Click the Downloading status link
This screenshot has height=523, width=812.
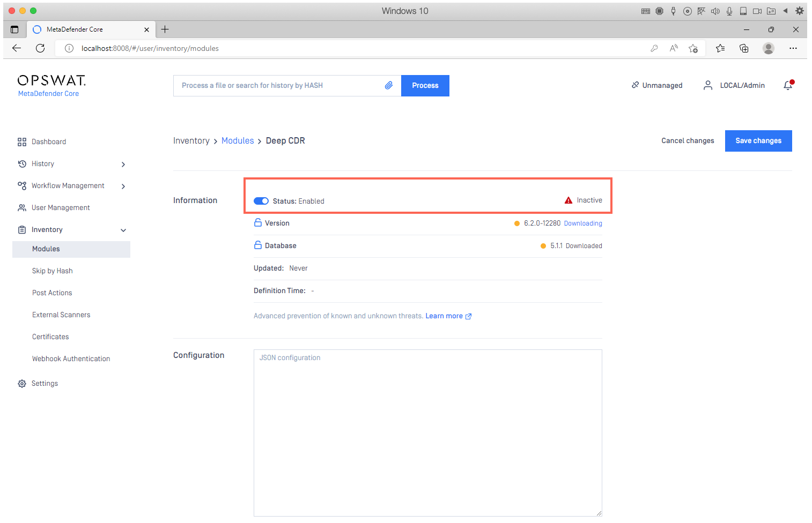tap(583, 223)
